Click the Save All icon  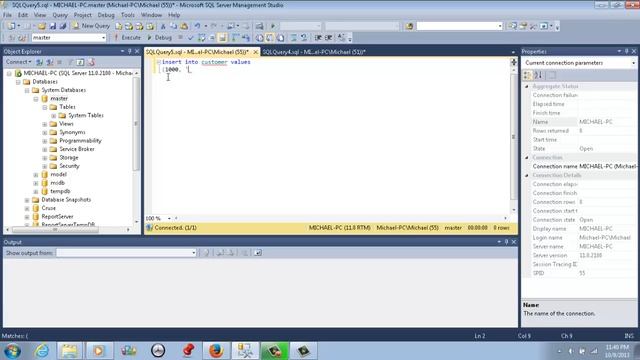(63, 26)
